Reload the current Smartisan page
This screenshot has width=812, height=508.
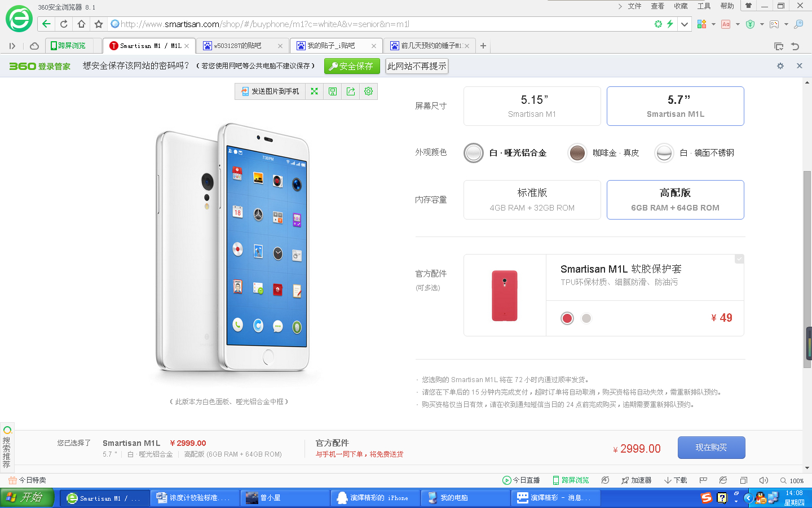point(64,24)
